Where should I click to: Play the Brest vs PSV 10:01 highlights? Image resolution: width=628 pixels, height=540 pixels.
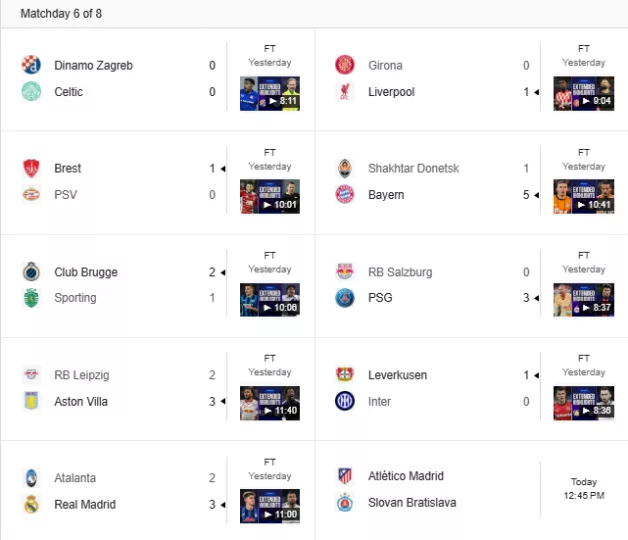click(x=270, y=196)
